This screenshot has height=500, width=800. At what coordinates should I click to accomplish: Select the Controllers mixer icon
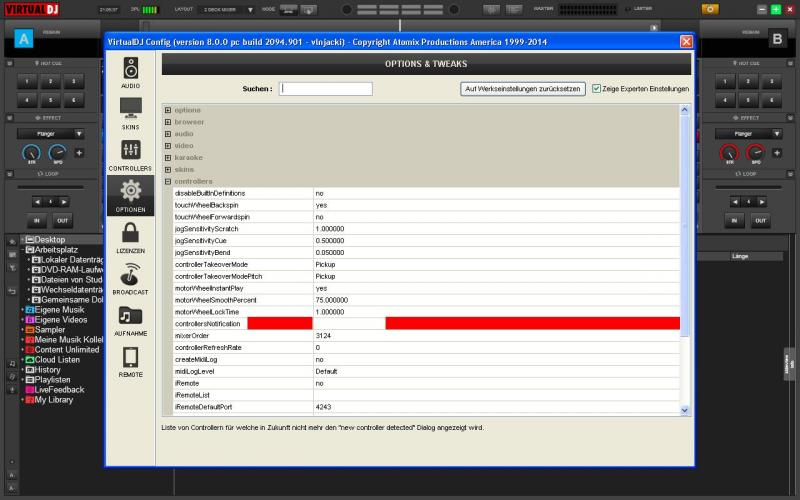pos(131,154)
